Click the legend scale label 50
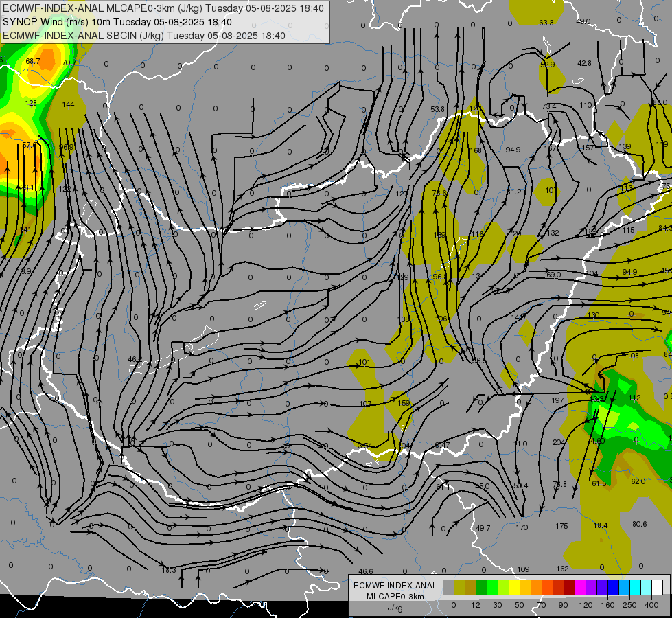This screenshot has height=618, width=672. pyautogui.click(x=520, y=605)
